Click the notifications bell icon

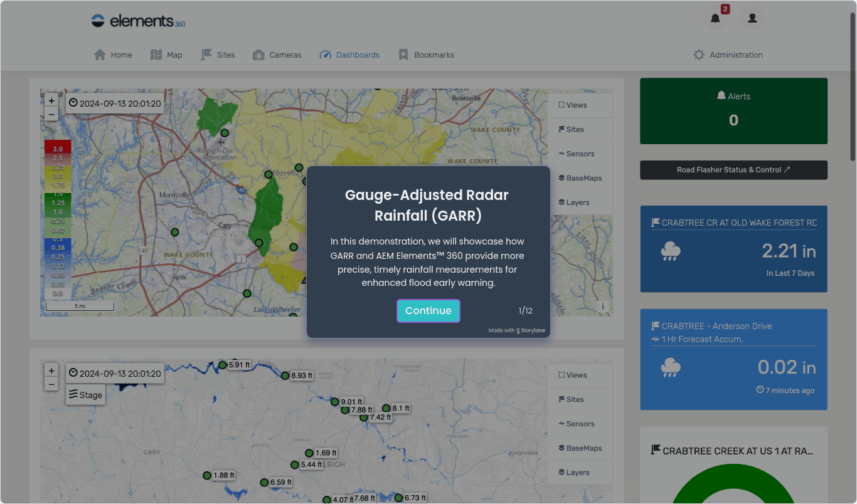click(x=715, y=18)
